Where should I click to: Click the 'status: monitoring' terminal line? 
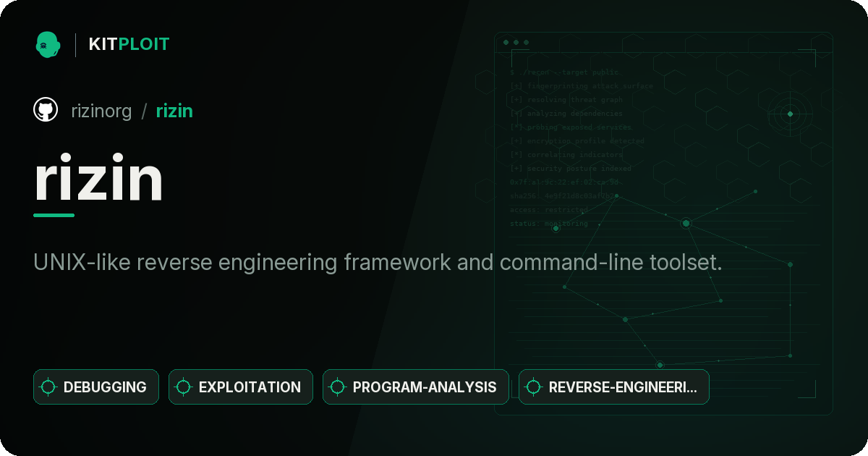pos(549,224)
